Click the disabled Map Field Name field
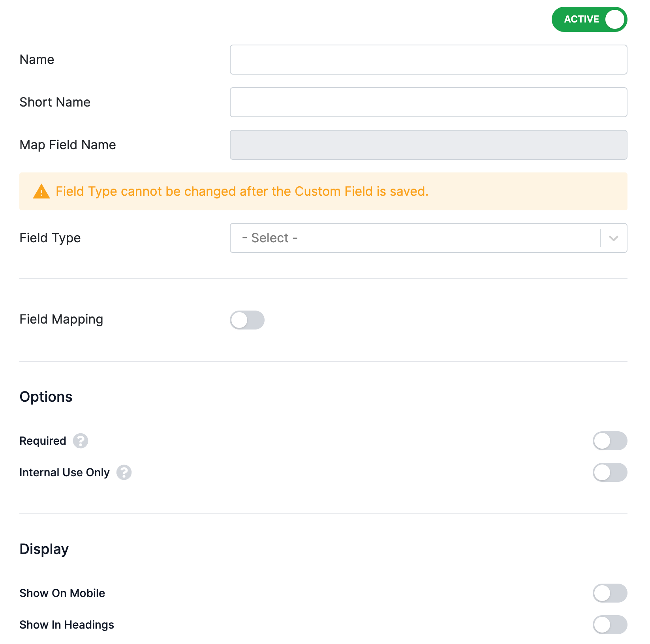This screenshot has height=644, width=650. pyautogui.click(x=428, y=145)
